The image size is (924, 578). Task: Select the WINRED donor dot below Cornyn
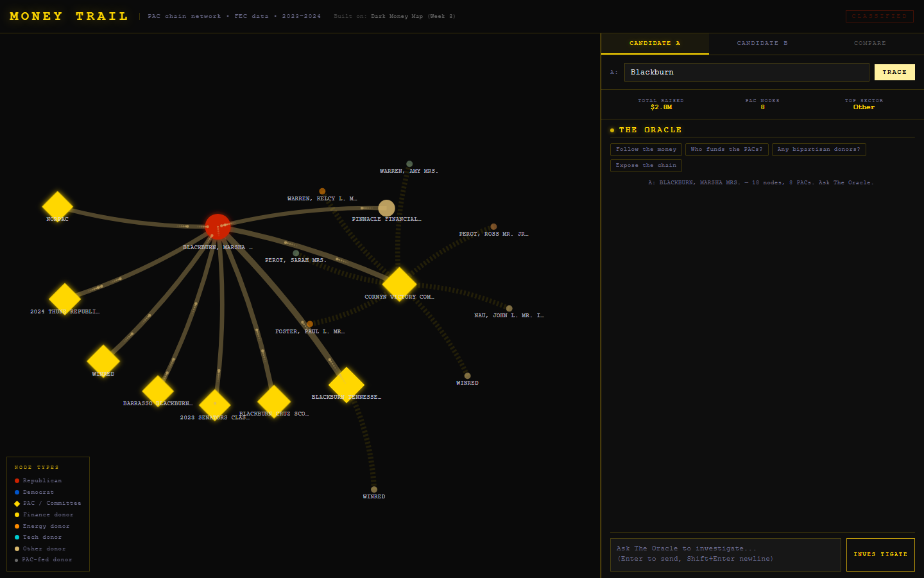[467, 376]
